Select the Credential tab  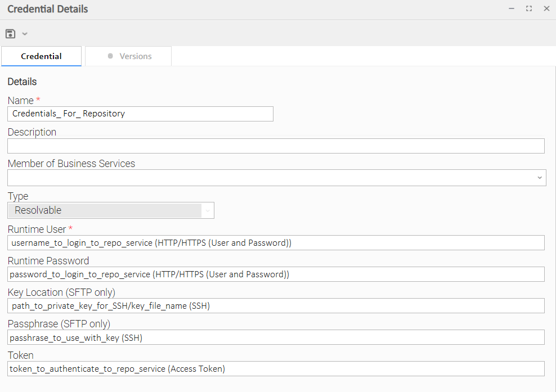pyautogui.click(x=41, y=56)
